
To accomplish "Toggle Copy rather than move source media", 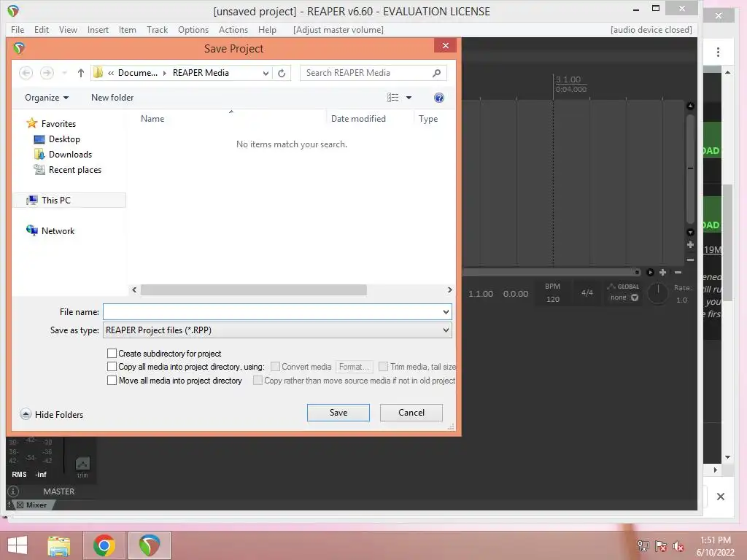I will pyautogui.click(x=258, y=381).
